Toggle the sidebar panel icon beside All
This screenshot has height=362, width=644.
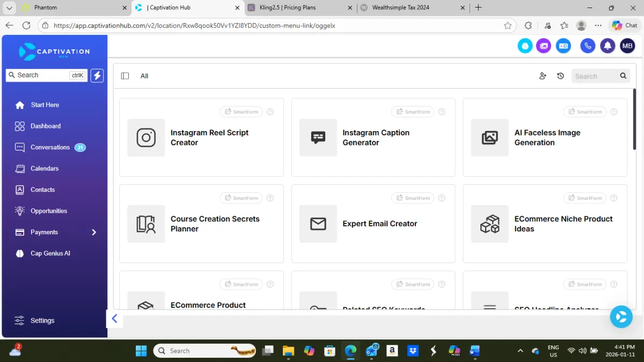125,76
